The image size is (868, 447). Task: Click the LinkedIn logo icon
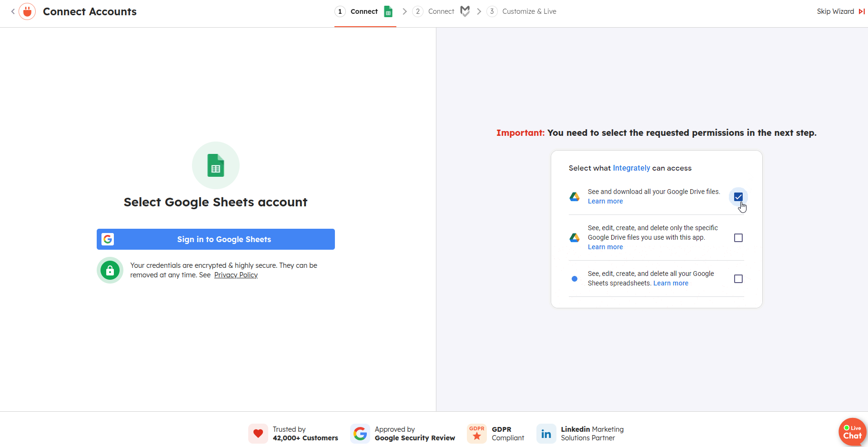(x=546, y=434)
